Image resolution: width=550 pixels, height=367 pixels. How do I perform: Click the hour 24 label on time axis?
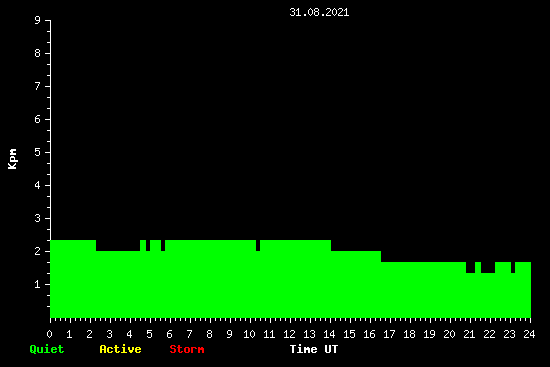click(x=529, y=334)
